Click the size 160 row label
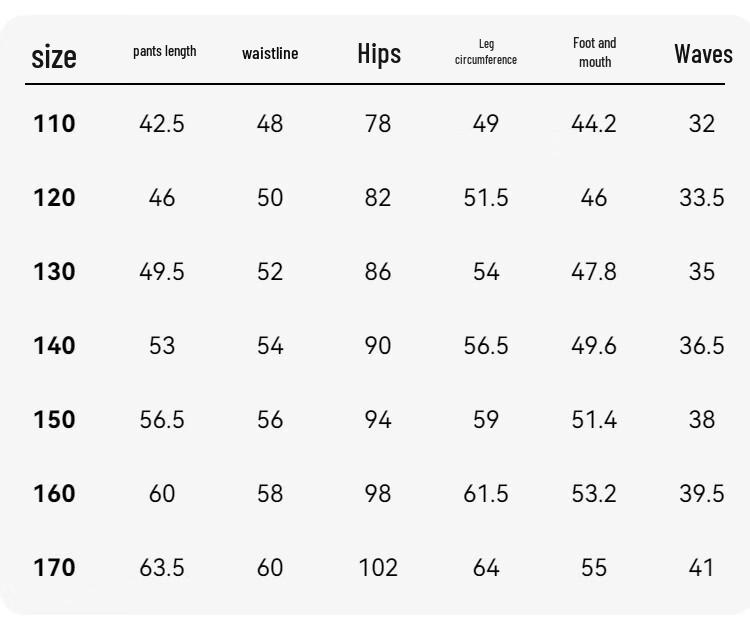 [x=54, y=493]
